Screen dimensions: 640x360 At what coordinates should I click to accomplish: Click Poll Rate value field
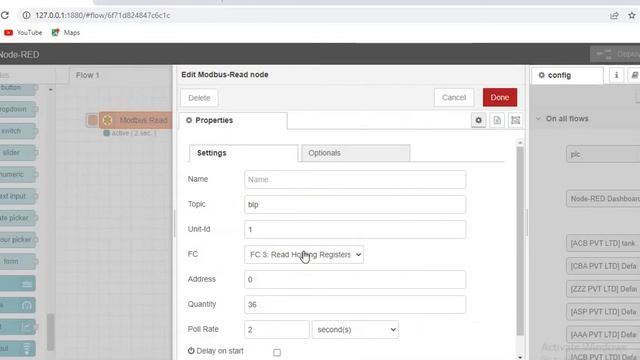pos(277,329)
